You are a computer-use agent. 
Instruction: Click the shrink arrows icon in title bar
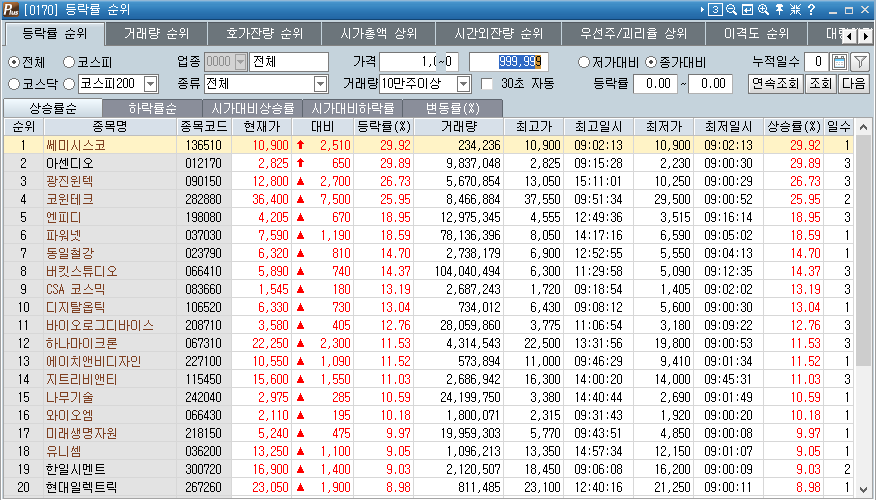(x=795, y=9)
